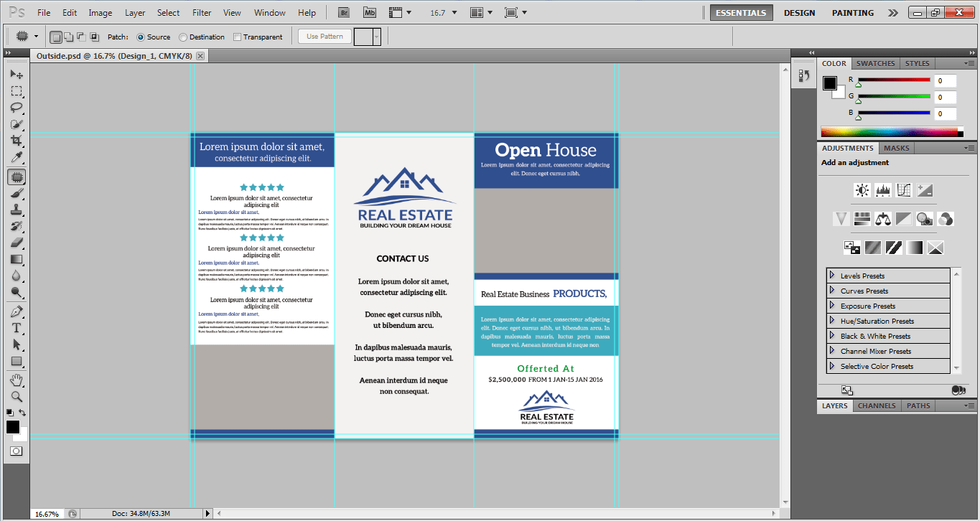Image resolution: width=980 pixels, height=521 pixels.
Task: Pick the Clone Stamp tool
Action: pyautogui.click(x=16, y=210)
